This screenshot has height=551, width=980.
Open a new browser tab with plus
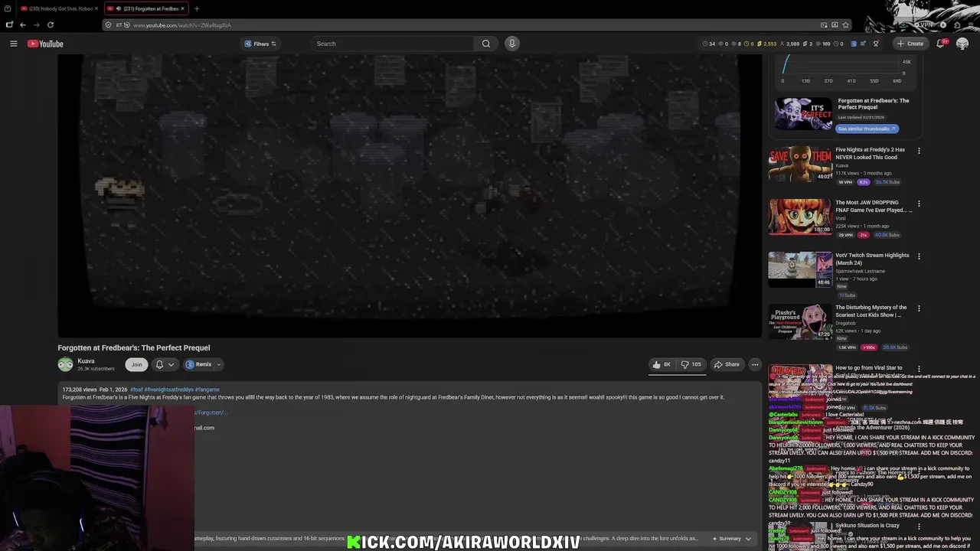tap(197, 8)
